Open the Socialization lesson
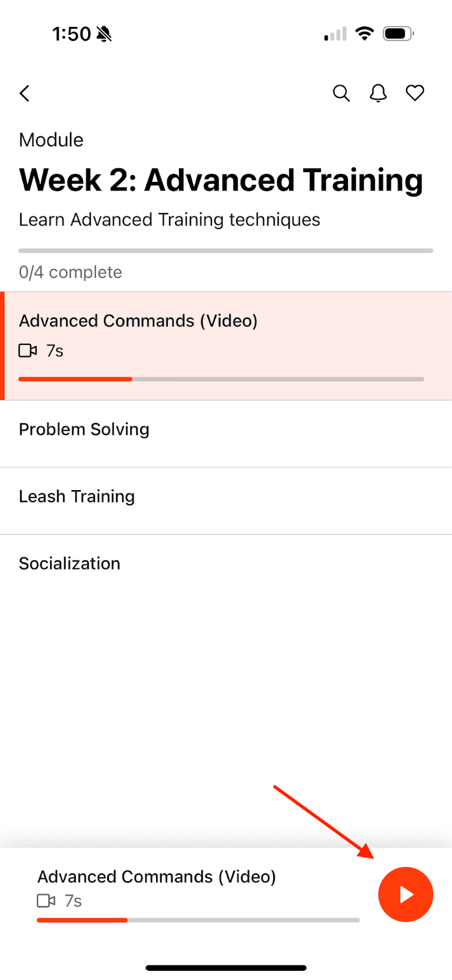452x980 pixels. pos(226,563)
